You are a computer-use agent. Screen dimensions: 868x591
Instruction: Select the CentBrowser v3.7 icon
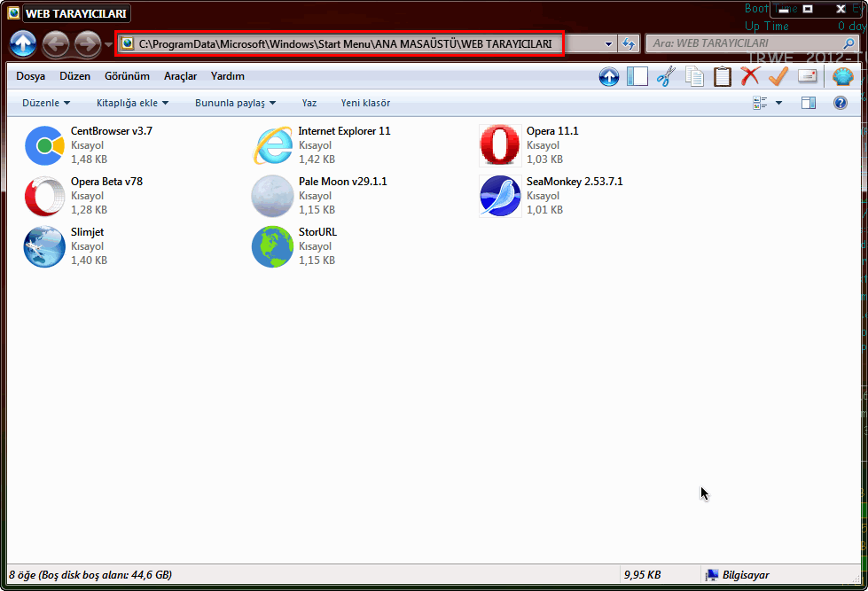pyautogui.click(x=45, y=145)
